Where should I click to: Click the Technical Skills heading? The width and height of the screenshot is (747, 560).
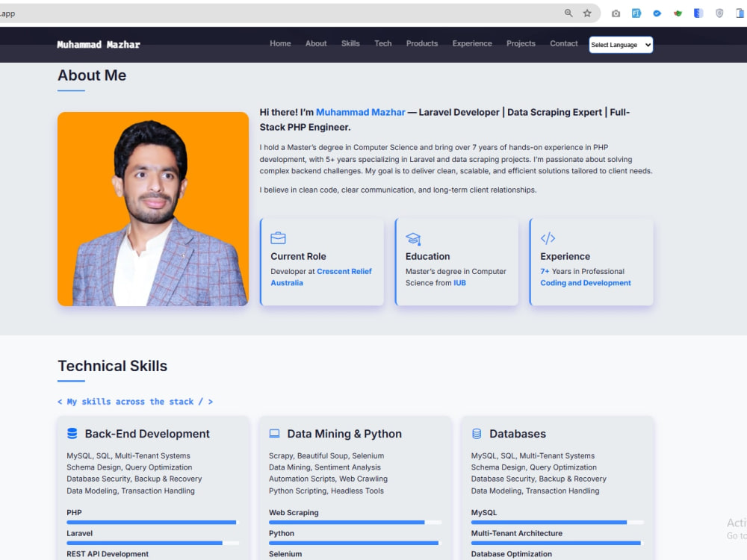click(x=113, y=366)
